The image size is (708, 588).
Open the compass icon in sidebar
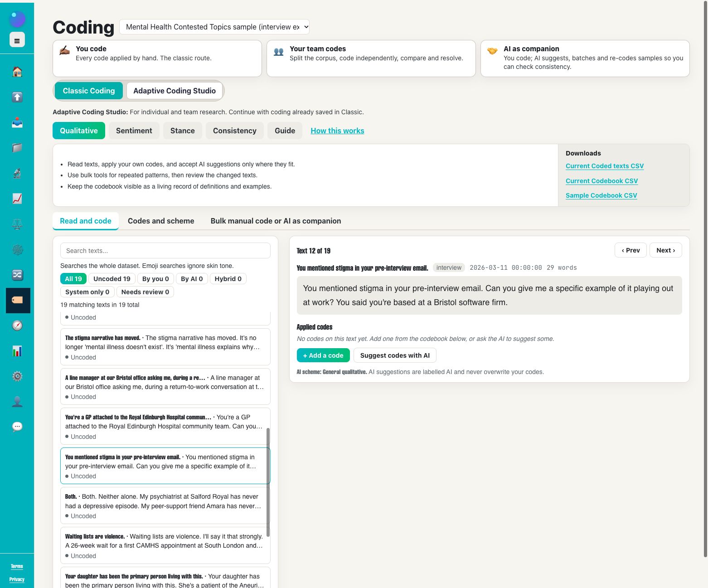click(x=17, y=326)
